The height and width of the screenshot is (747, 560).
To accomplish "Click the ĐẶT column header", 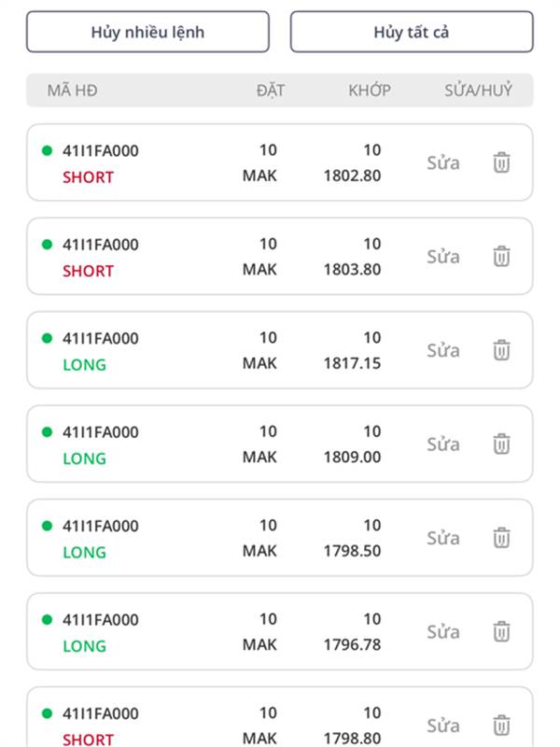I will click(x=271, y=91).
